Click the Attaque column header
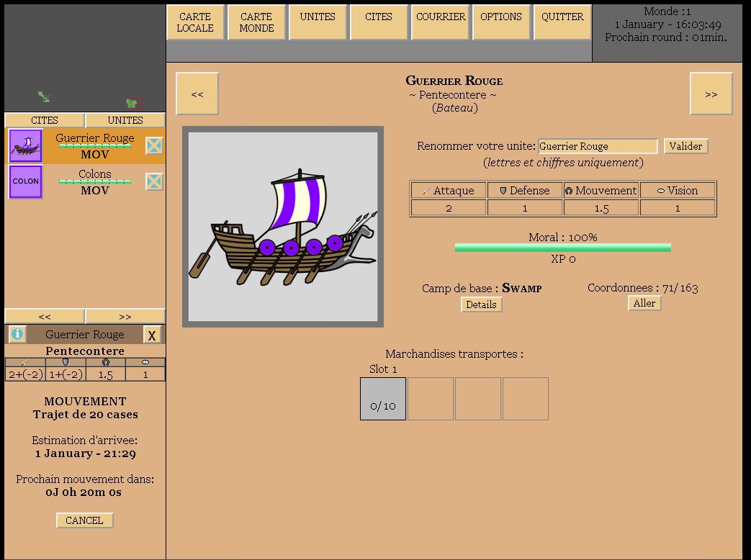The height and width of the screenshot is (560, 751). [449, 191]
